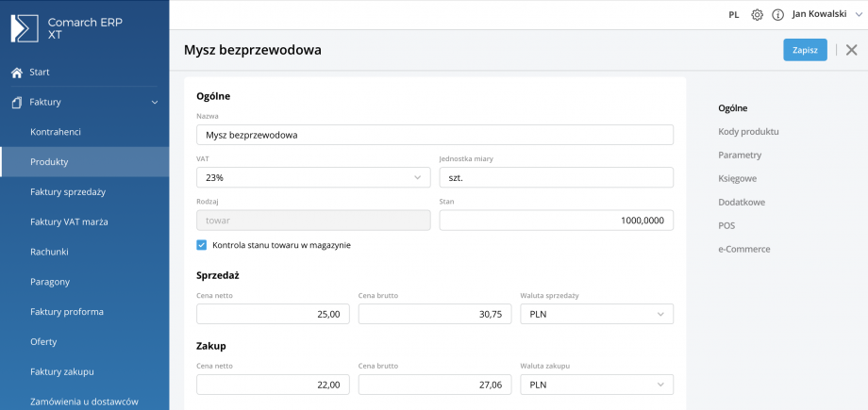Go to Kontrahenci in sidebar
Image resolution: width=868 pixels, height=410 pixels.
click(x=56, y=132)
